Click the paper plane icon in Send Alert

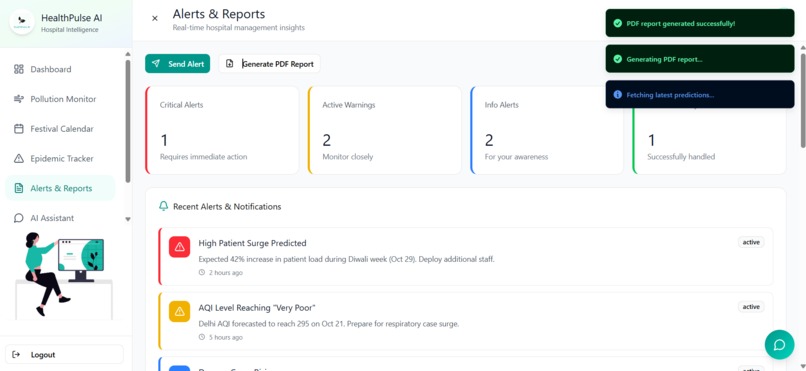(156, 64)
